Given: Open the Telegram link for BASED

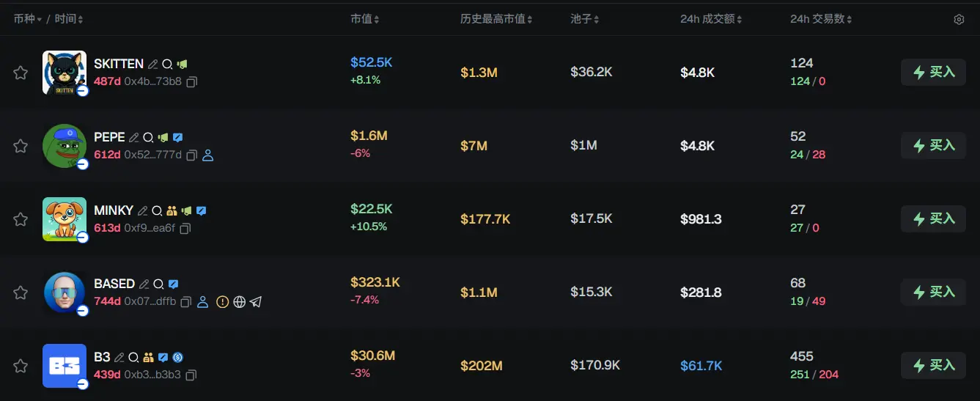Looking at the screenshot, I should point(255,302).
